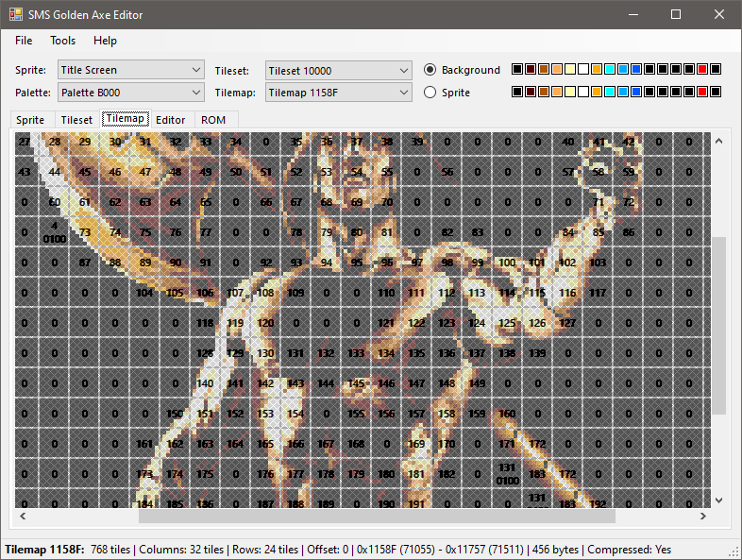Pick the first black swatch in the Sprite palette row

pyautogui.click(x=517, y=92)
